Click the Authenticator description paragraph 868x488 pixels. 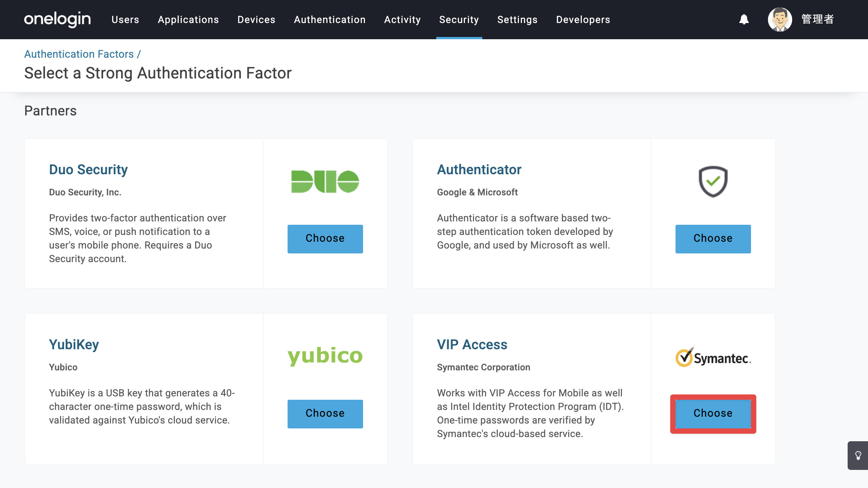point(525,232)
